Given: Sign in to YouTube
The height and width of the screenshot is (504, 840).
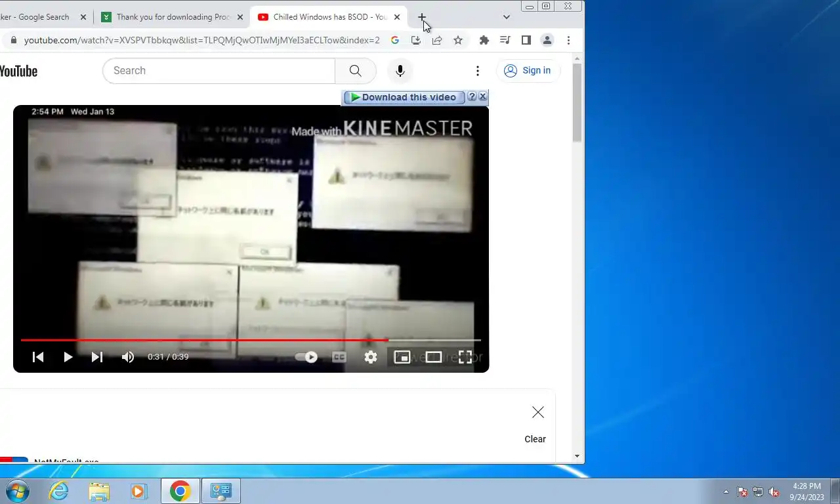Looking at the screenshot, I should [x=528, y=71].
